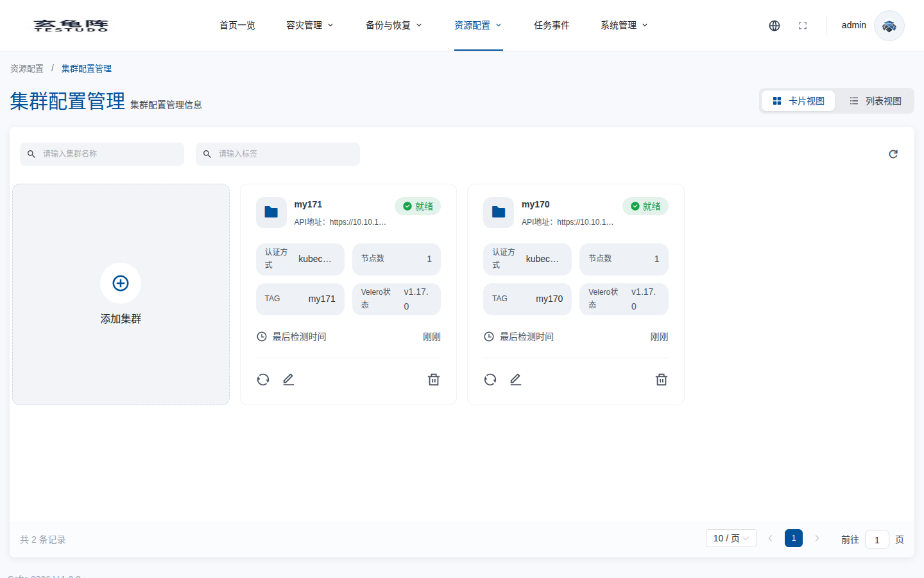Click TAG value my171
The width and height of the screenshot is (924, 578).
tap(322, 299)
